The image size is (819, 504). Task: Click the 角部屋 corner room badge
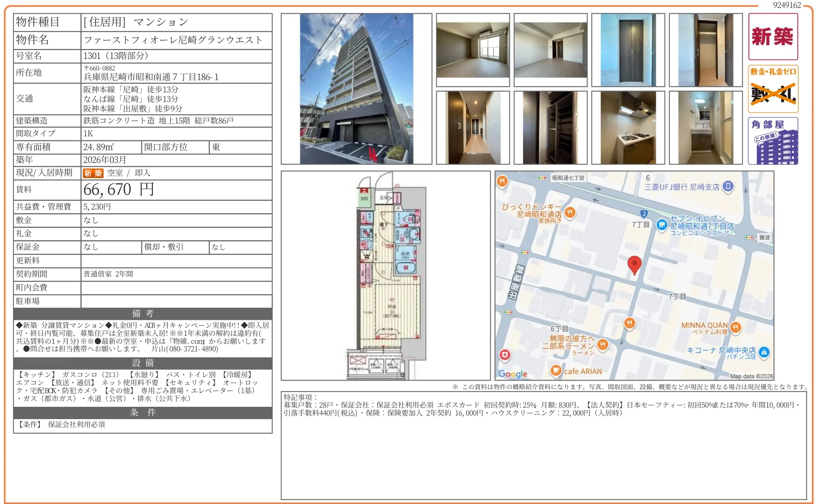(x=773, y=141)
